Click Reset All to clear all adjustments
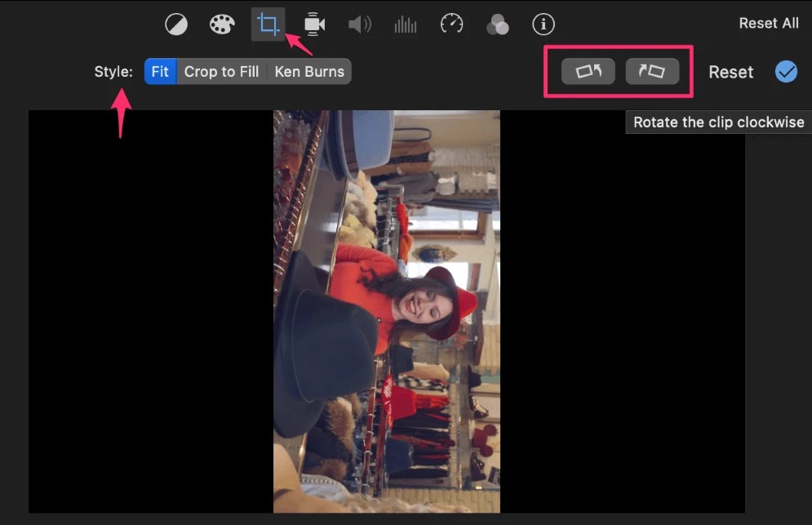 click(768, 23)
